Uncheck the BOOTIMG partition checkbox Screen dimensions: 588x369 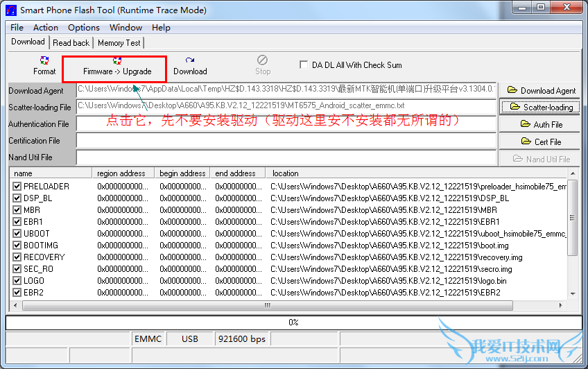17,246
